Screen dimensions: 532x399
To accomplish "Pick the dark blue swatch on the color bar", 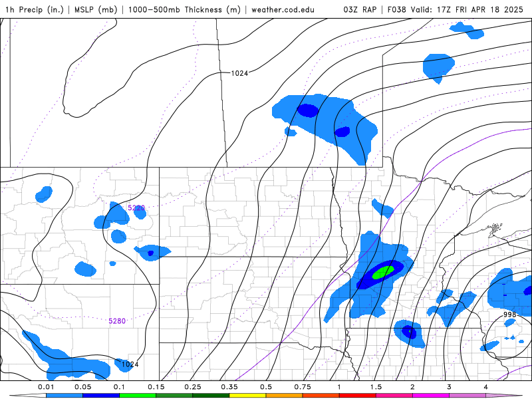I will pyautogui.click(x=101, y=396).
